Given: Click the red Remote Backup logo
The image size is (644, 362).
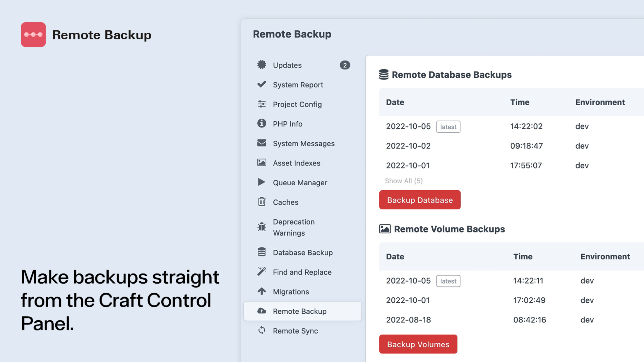Looking at the screenshot, I should click(x=33, y=35).
